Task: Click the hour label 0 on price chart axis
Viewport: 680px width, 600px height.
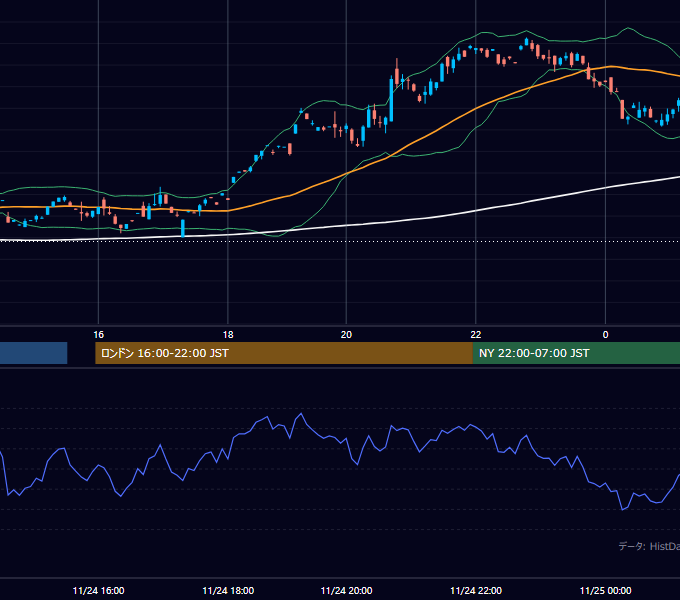Action: [605, 335]
